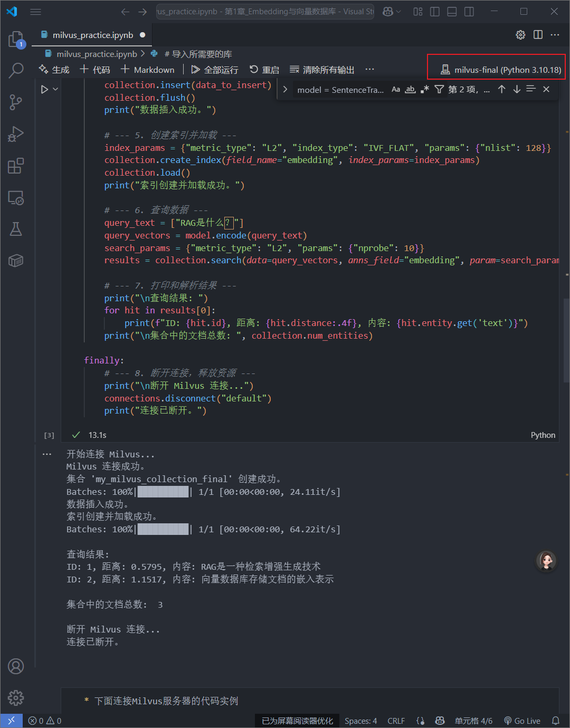Click the vertical scrollbar of notebook
Screen dimensions: 570x728
pos(566,340)
